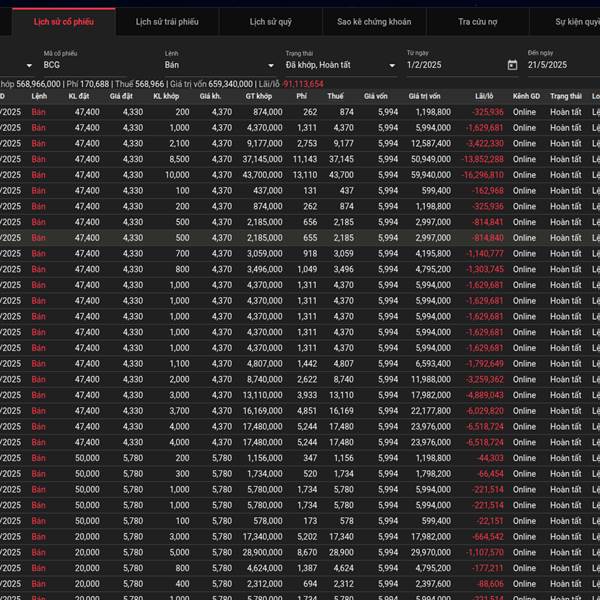
Task: Select the loss value -177,211
Action: pos(488,568)
